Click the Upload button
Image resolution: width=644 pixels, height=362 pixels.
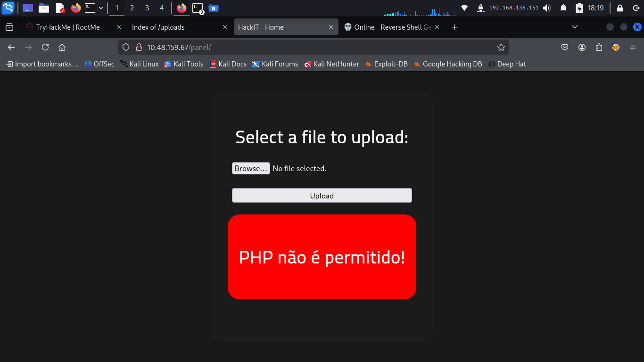pos(322,196)
